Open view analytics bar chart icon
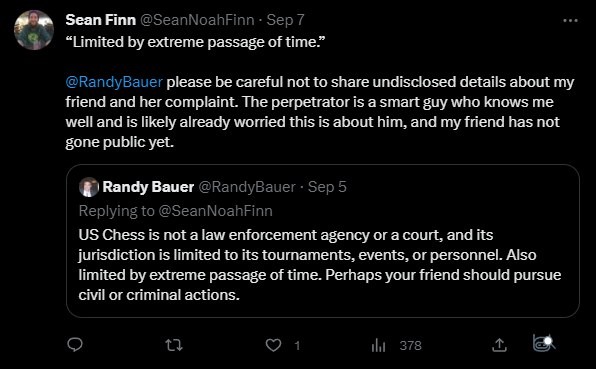This screenshot has width=596, height=369. [x=378, y=345]
